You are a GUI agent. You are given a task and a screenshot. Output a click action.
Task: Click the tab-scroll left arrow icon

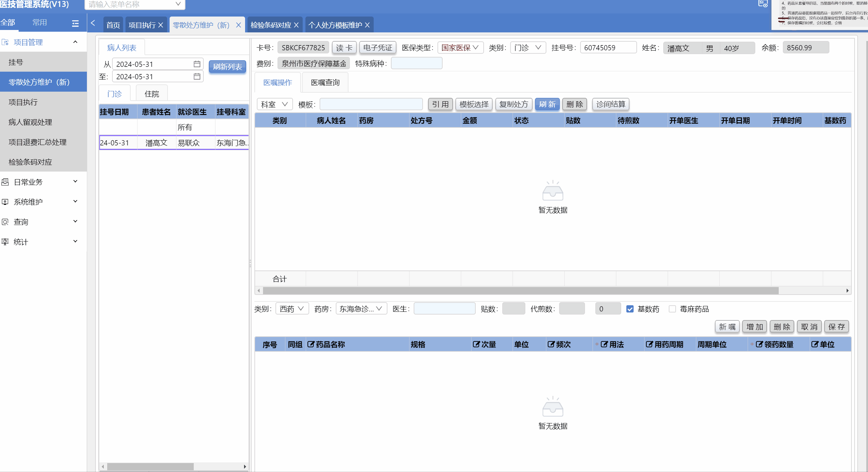[x=93, y=23]
